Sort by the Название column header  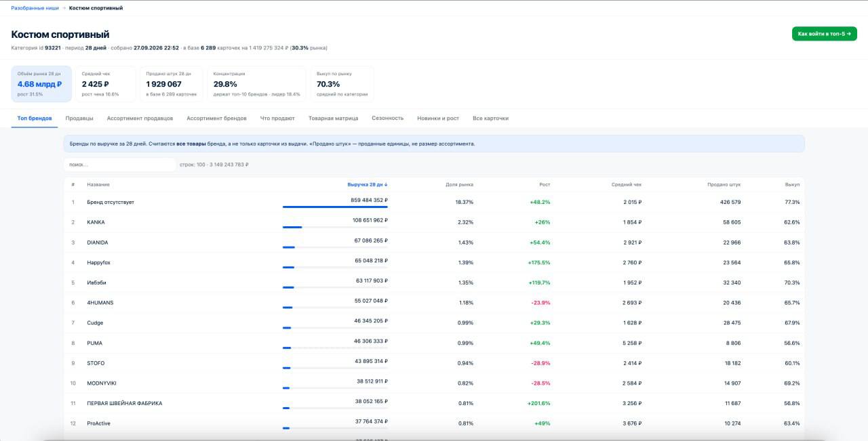[x=98, y=184]
